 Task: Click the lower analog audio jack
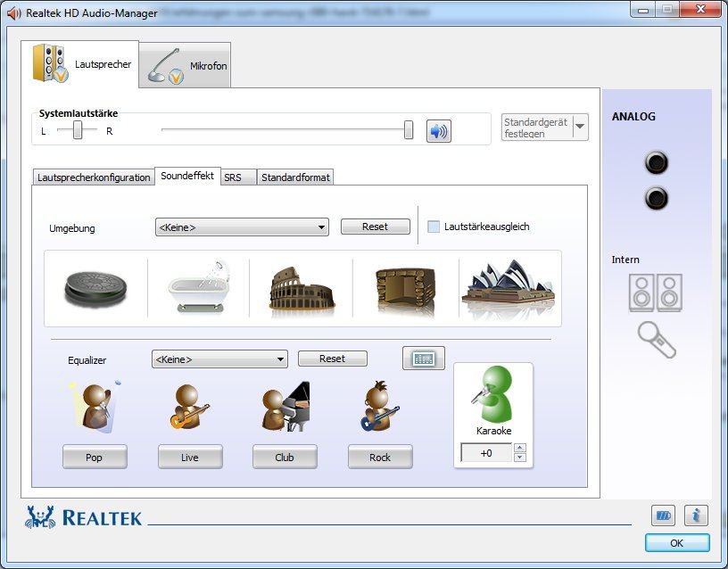click(x=657, y=198)
